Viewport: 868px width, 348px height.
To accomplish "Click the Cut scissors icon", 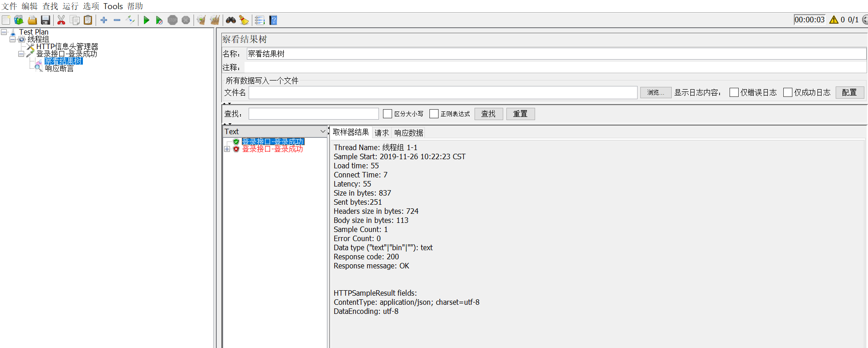I will pyautogui.click(x=61, y=20).
